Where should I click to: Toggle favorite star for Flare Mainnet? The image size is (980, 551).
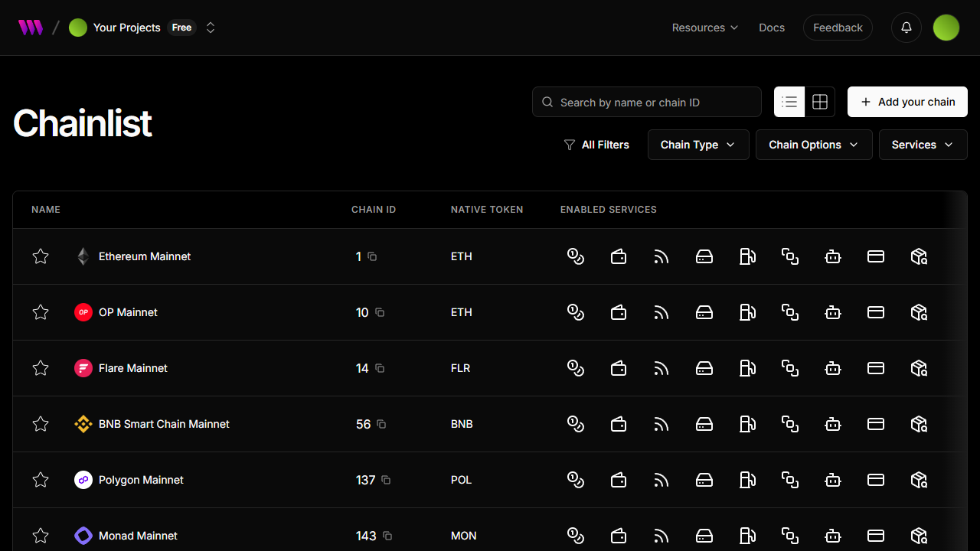click(x=41, y=368)
